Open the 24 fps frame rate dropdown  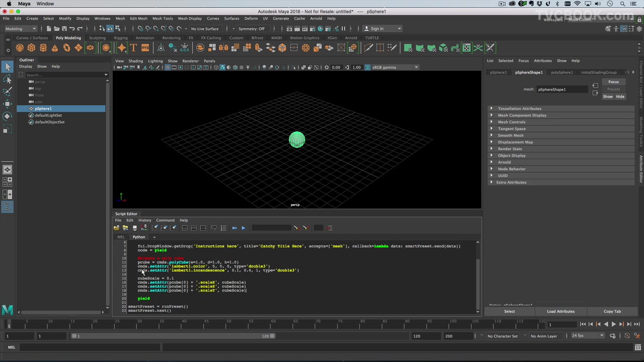(x=587, y=336)
